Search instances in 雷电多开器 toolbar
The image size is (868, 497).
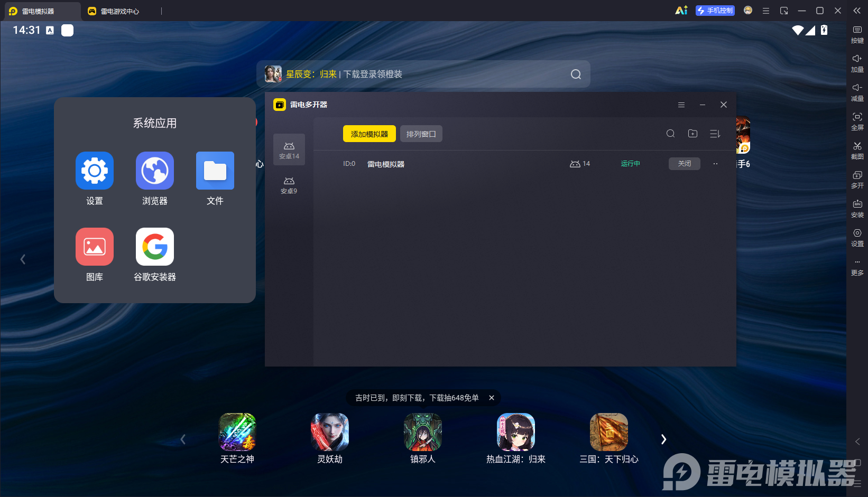click(x=670, y=134)
